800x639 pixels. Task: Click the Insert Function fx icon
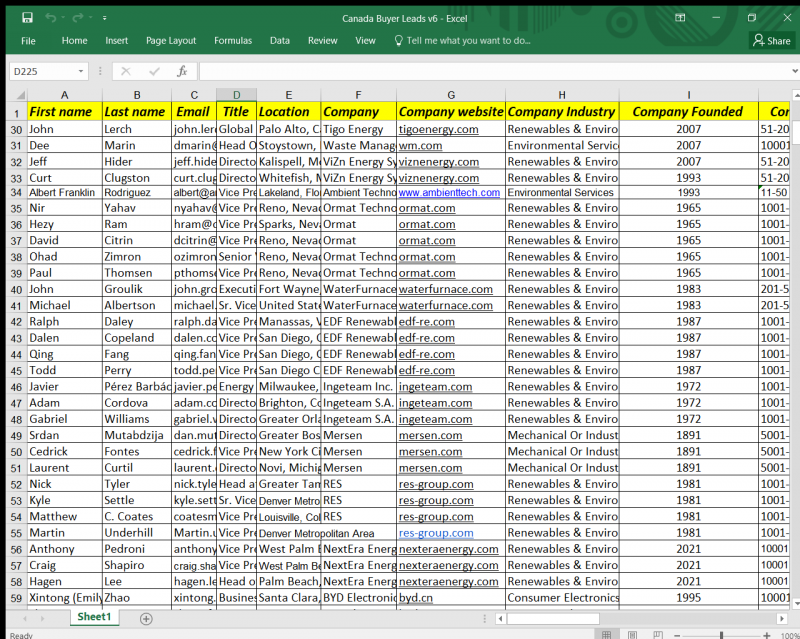(x=182, y=71)
